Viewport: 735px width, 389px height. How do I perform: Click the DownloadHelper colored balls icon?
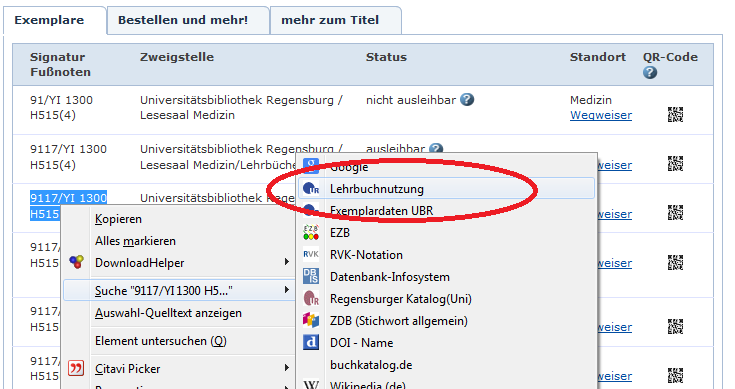[76, 262]
